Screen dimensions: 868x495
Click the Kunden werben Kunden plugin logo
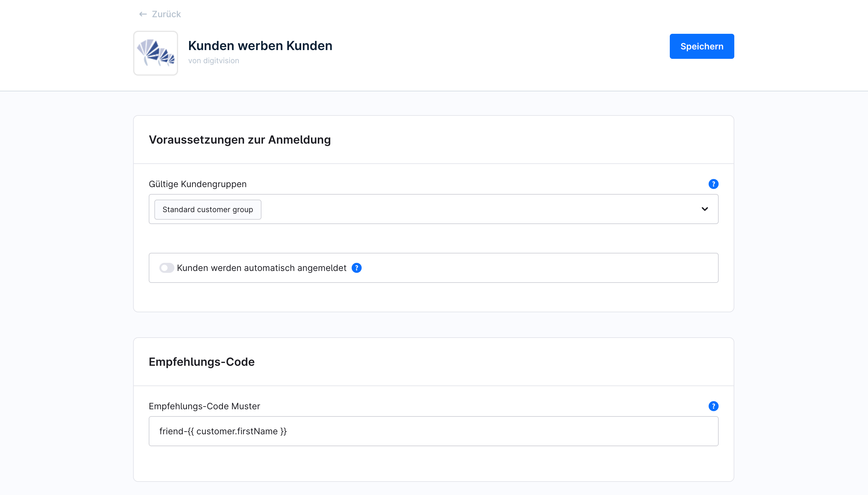155,53
